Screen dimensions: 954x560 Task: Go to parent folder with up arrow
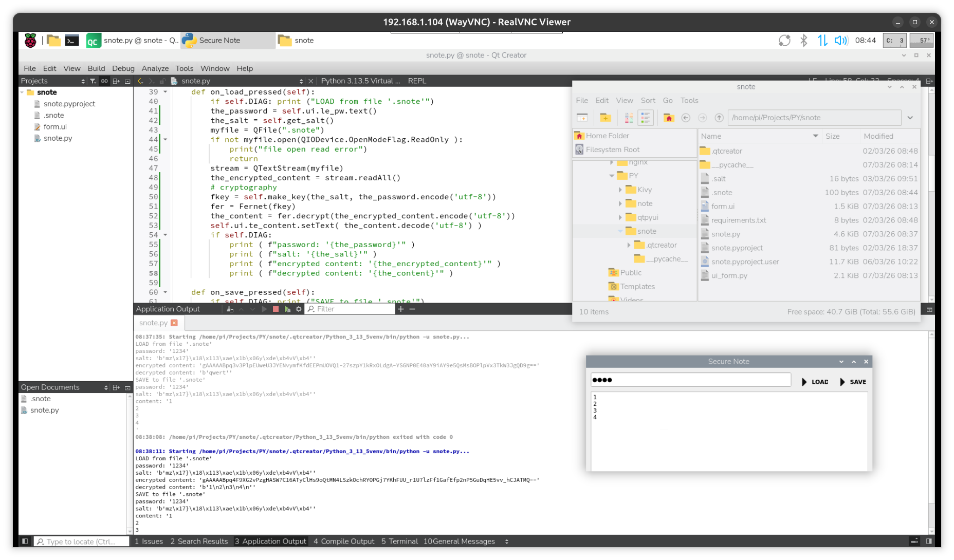click(719, 118)
